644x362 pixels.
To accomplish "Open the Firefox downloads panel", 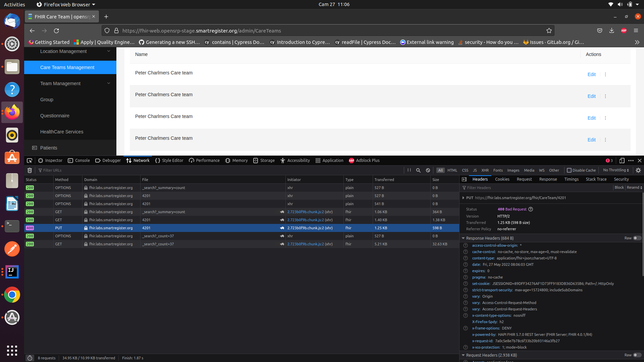I will click(x=611, y=31).
